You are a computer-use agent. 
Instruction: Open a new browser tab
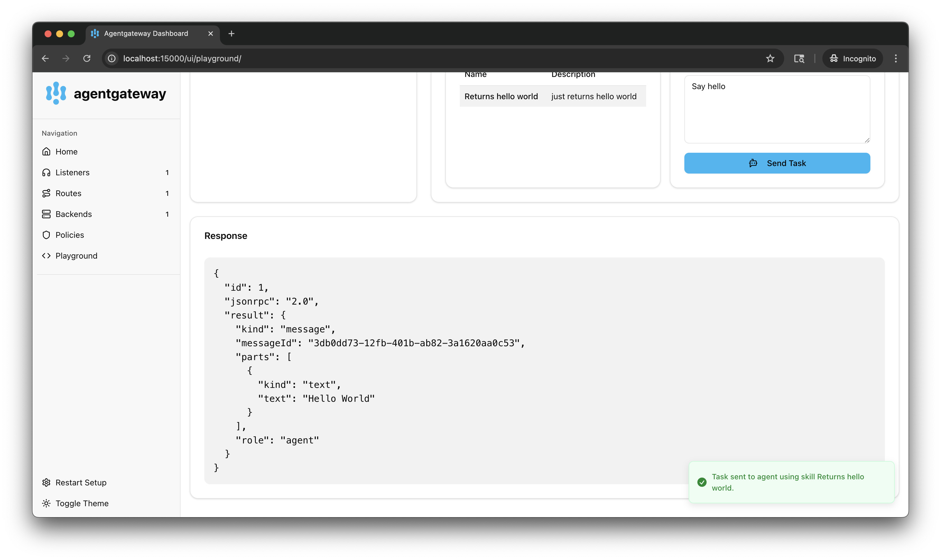point(231,34)
